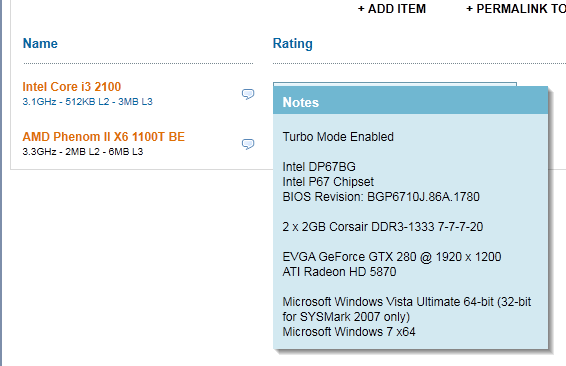Select the Turbo Mode Enabled note line
The width and height of the screenshot is (566, 366).
pos(338,137)
